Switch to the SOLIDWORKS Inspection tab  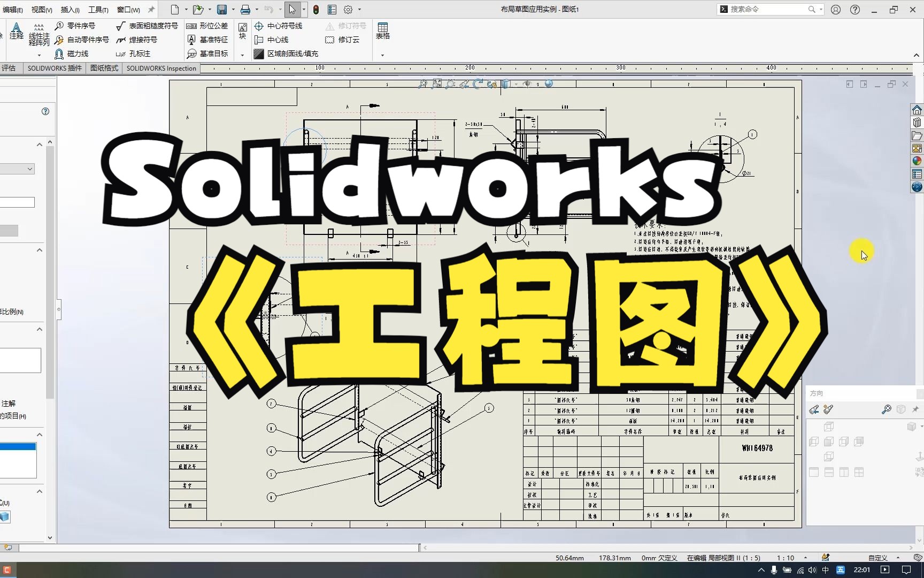[x=161, y=69]
